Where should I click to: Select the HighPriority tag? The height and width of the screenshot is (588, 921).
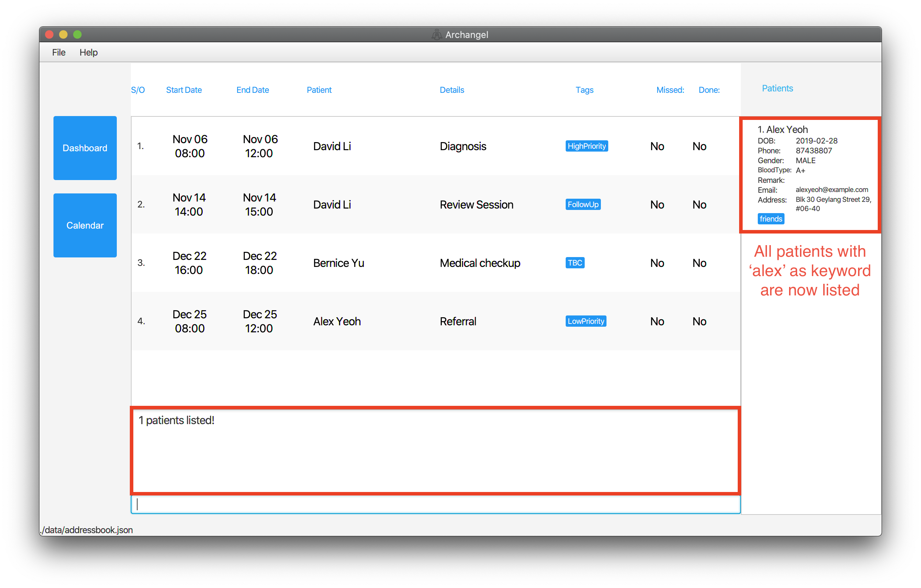(586, 146)
